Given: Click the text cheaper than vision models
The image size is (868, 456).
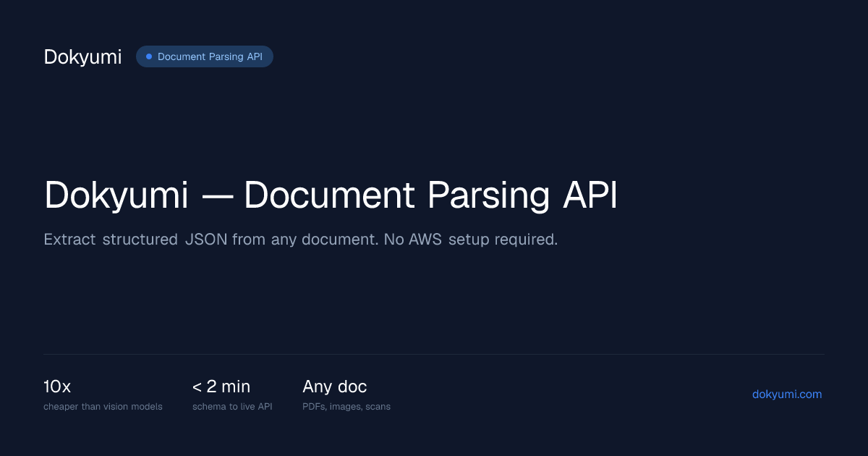Looking at the screenshot, I should coord(103,407).
